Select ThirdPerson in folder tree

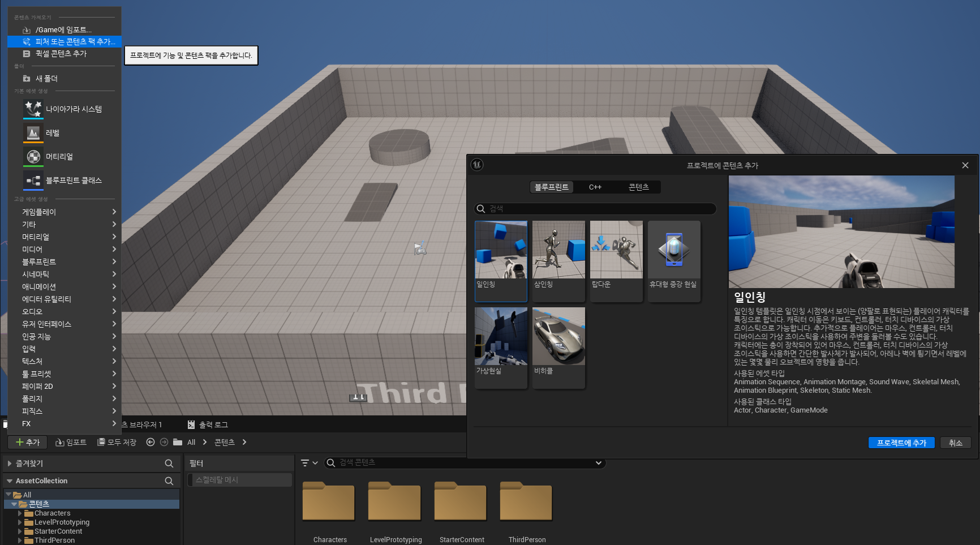[x=54, y=540]
